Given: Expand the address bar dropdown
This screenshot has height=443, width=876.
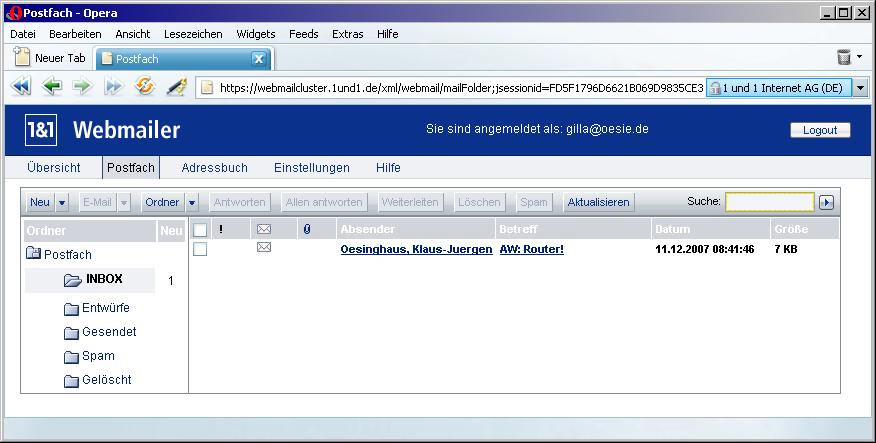Looking at the screenshot, I should click(x=860, y=88).
